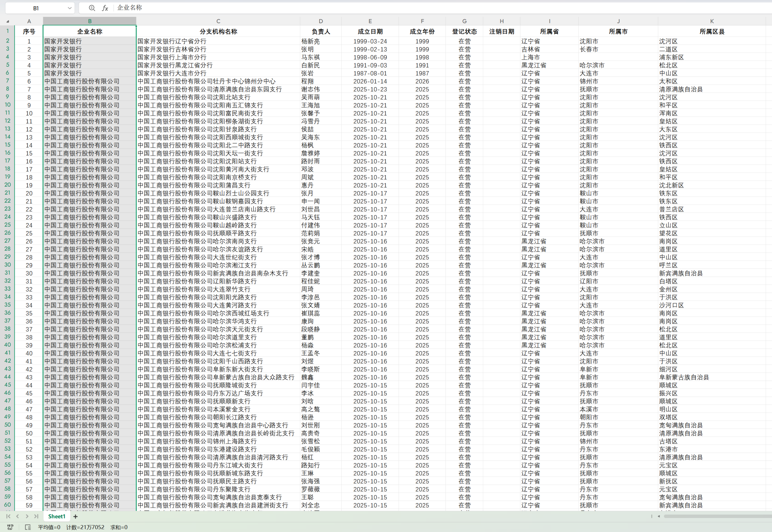Go to next sheet arrow
The height and width of the screenshot is (532, 772).
tap(27, 516)
